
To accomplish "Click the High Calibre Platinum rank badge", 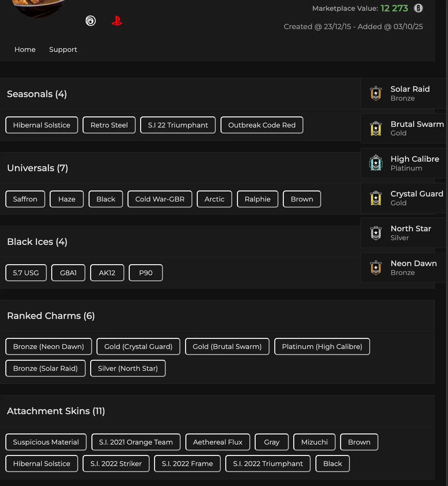I will click(x=376, y=163).
